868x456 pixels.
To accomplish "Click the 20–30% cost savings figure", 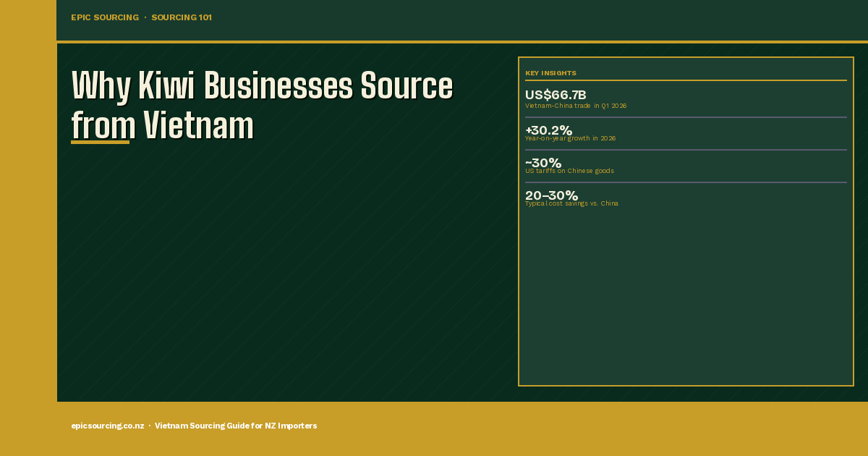I will pos(551,195).
